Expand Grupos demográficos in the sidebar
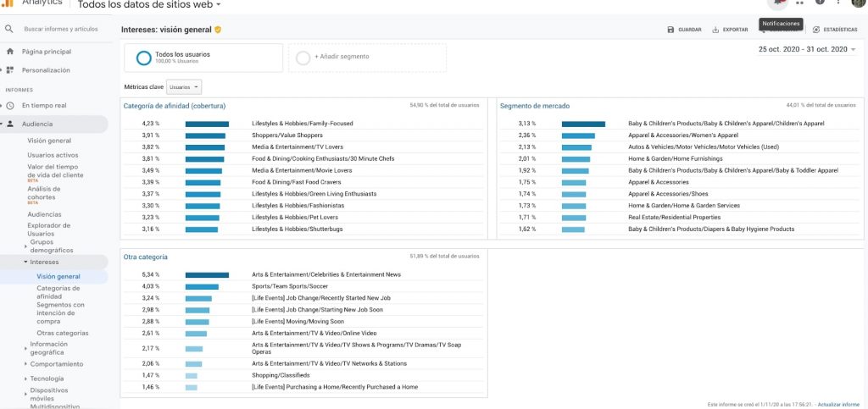 click(25, 246)
